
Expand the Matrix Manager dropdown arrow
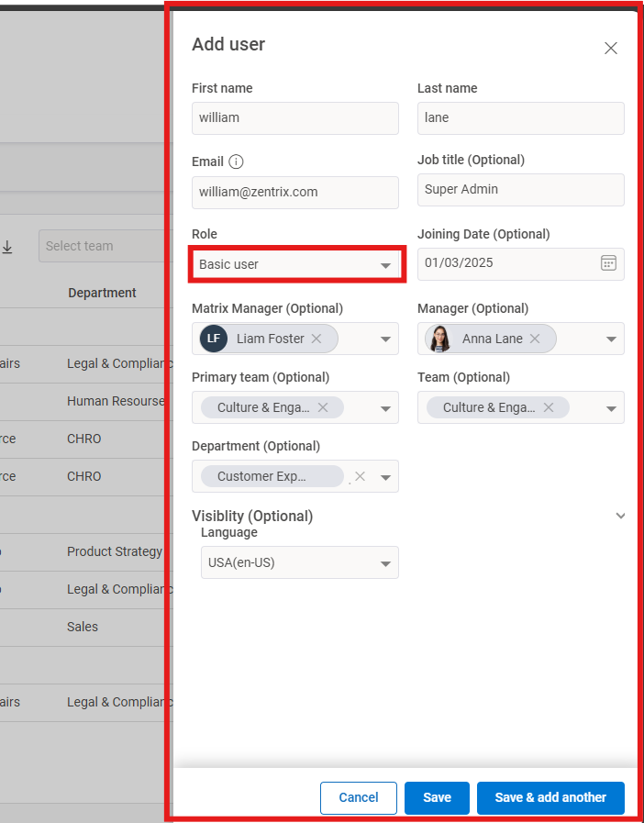pos(386,339)
